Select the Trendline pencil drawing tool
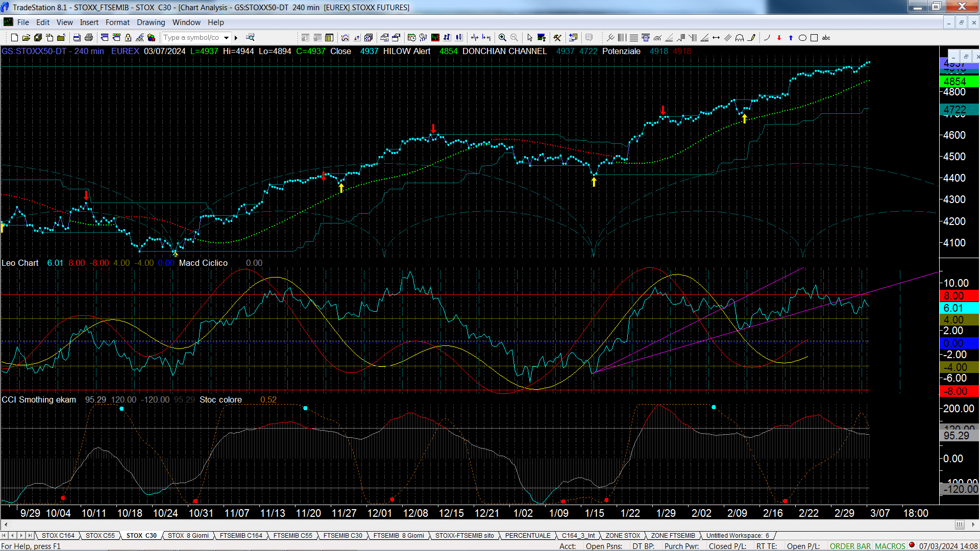This screenshot has height=551, width=980. click(751, 38)
